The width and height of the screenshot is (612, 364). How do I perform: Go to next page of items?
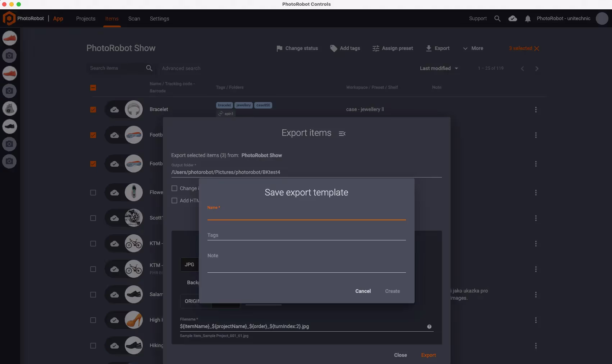tap(537, 69)
